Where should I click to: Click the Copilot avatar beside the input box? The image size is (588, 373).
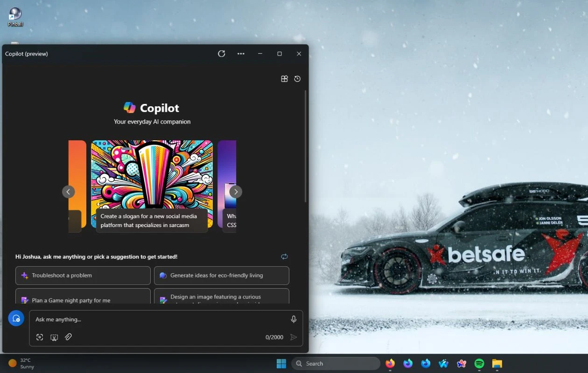tap(16, 318)
